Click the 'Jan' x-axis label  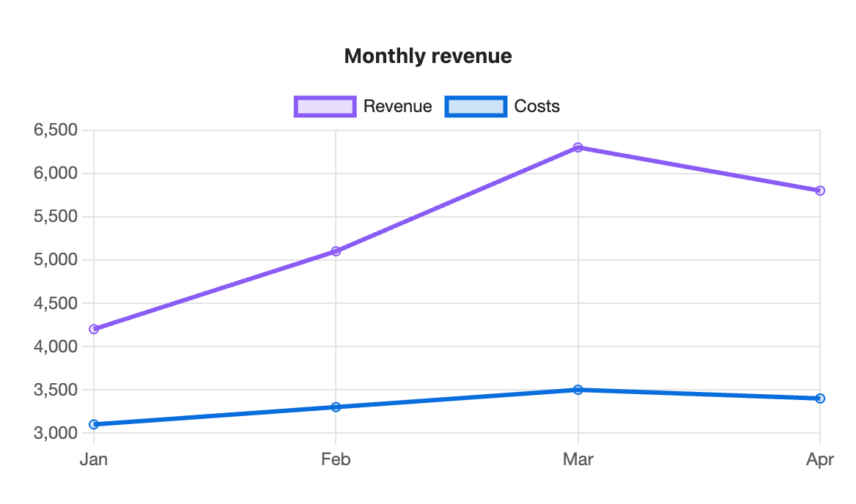(x=94, y=459)
